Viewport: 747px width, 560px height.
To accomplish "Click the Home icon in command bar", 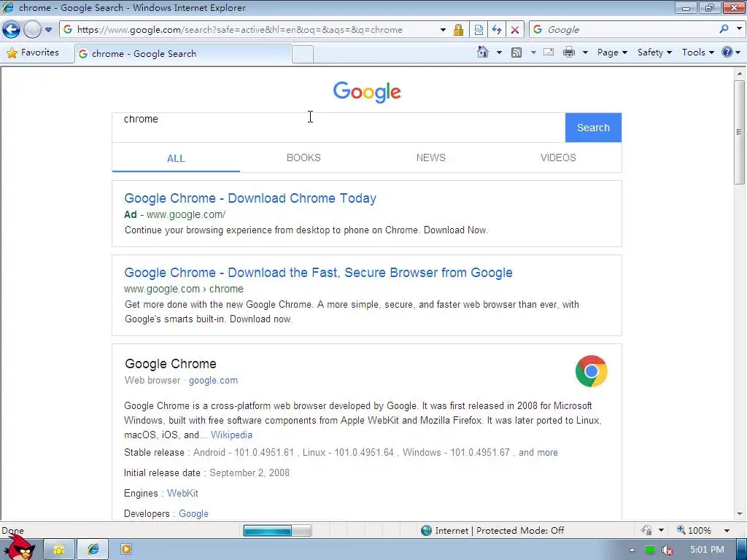I will [483, 52].
